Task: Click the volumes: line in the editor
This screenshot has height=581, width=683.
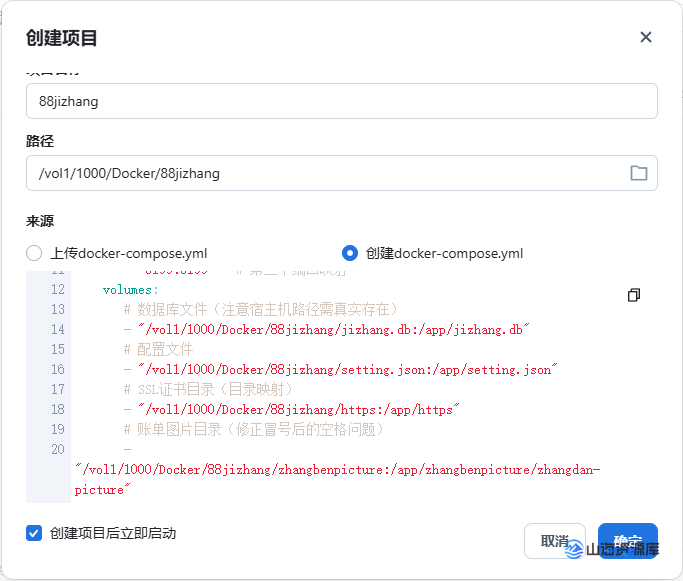Action: [130, 289]
